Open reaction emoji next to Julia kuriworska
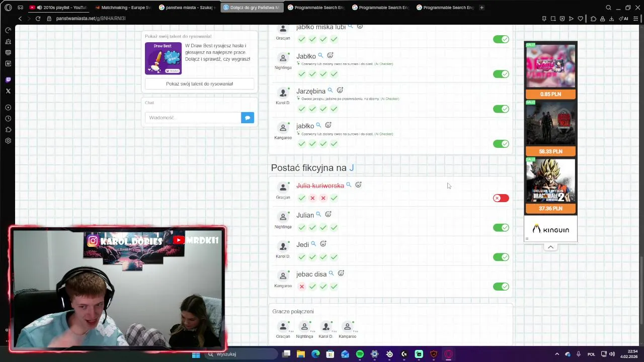Viewport: 644px width, 362px height. 358,185
